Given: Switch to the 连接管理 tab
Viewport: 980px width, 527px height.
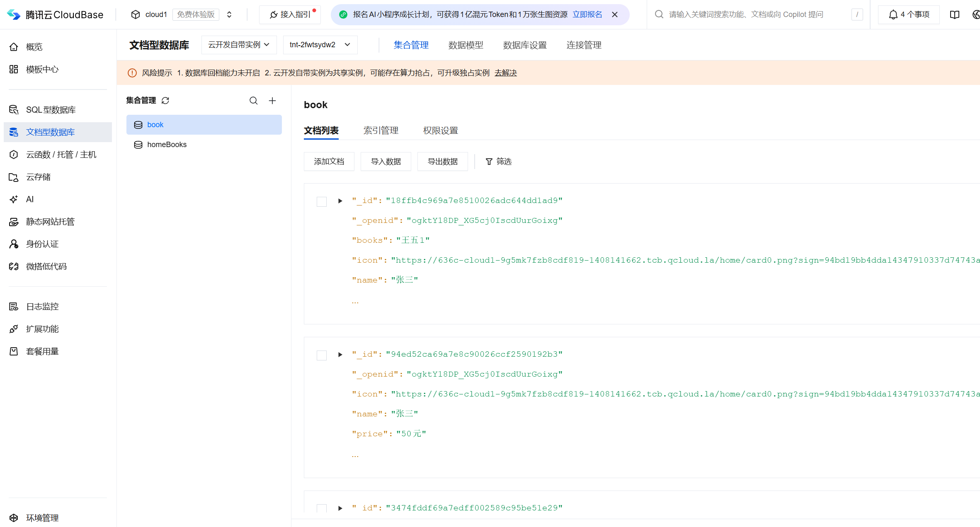Looking at the screenshot, I should (584, 45).
